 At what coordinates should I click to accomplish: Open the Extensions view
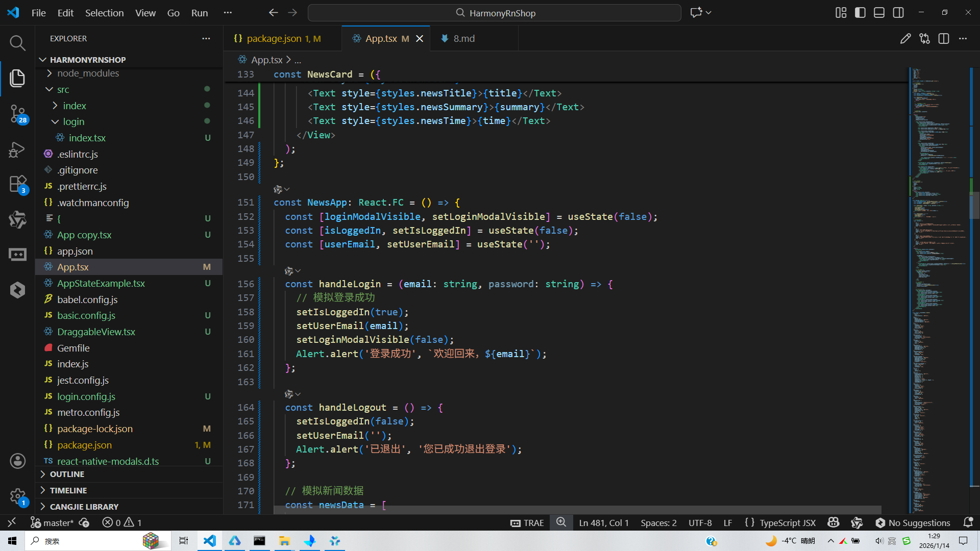(x=17, y=184)
